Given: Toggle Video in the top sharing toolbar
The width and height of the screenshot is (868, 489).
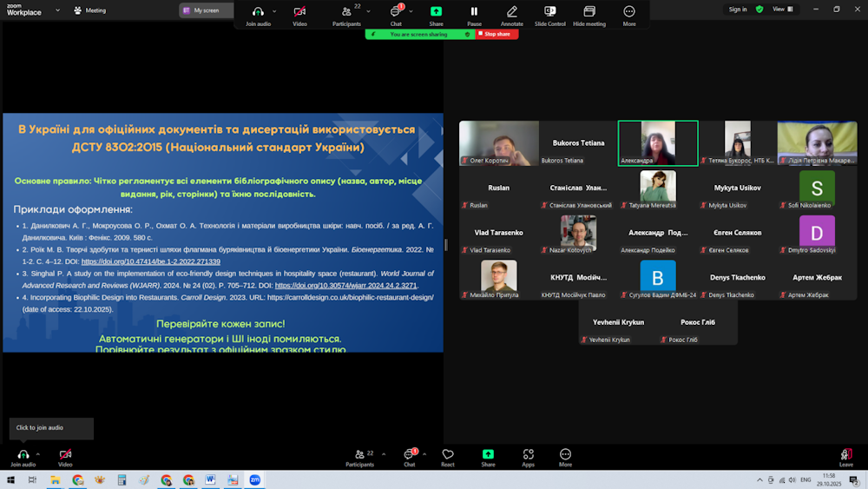Looking at the screenshot, I should pos(299,15).
